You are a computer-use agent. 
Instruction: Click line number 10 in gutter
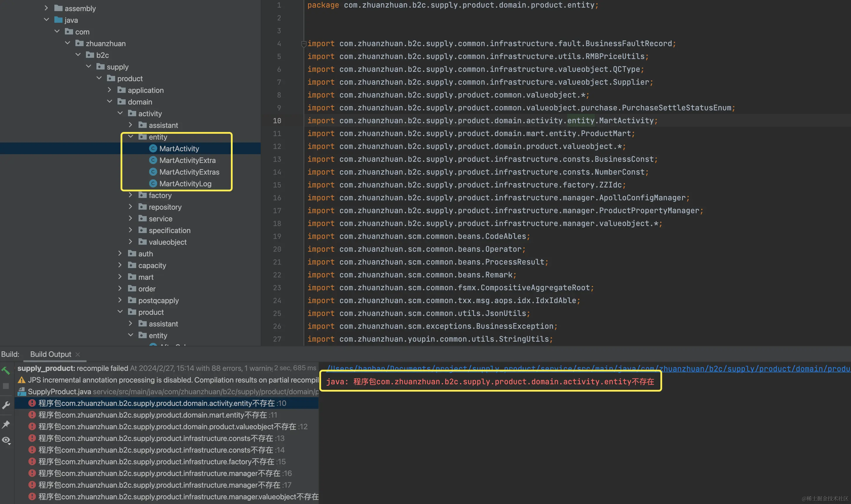click(x=277, y=121)
